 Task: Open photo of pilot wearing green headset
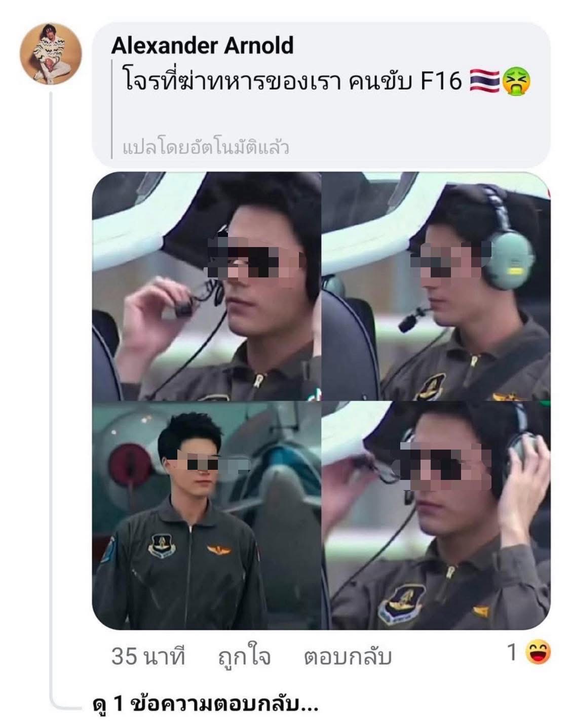coord(436,287)
